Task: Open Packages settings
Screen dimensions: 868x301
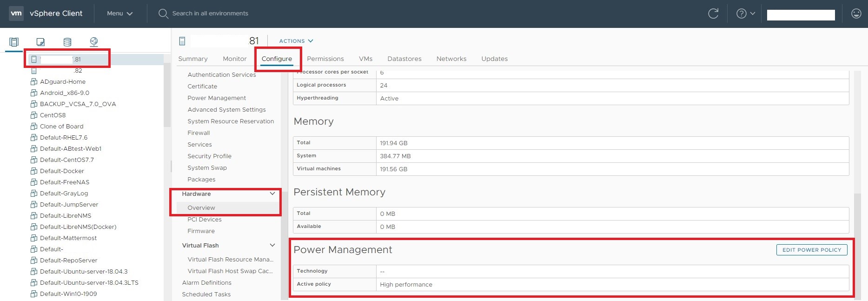Action: coord(201,179)
